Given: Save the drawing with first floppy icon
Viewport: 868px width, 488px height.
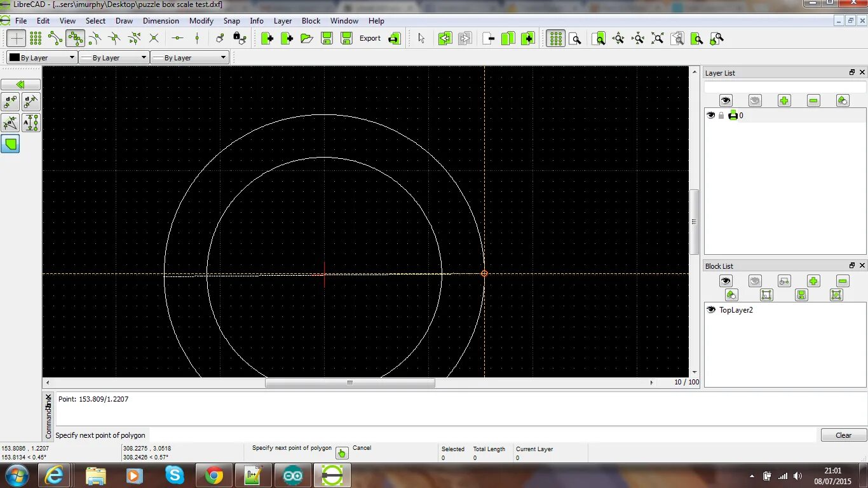Looking at the screenshot, I should pos(327,39).
